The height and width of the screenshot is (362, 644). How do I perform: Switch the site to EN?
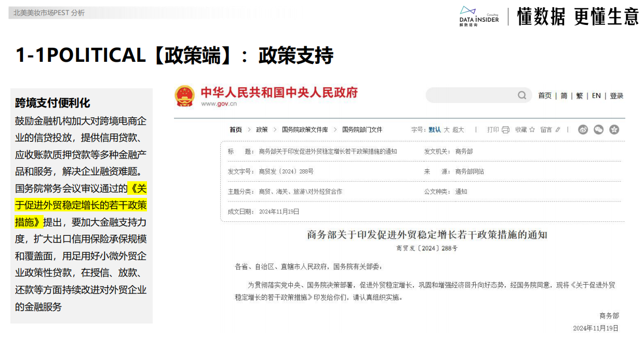pyautogui.click(x=596, y=96)
